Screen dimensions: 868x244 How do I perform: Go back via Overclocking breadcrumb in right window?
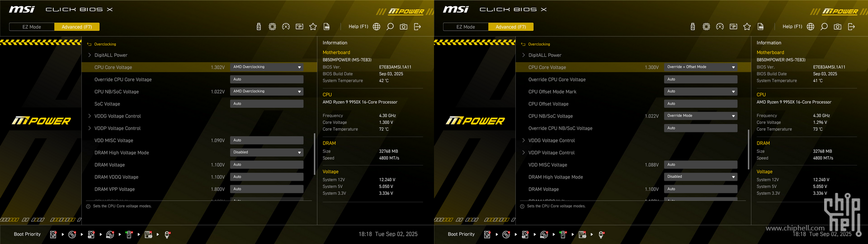point(536,44)
